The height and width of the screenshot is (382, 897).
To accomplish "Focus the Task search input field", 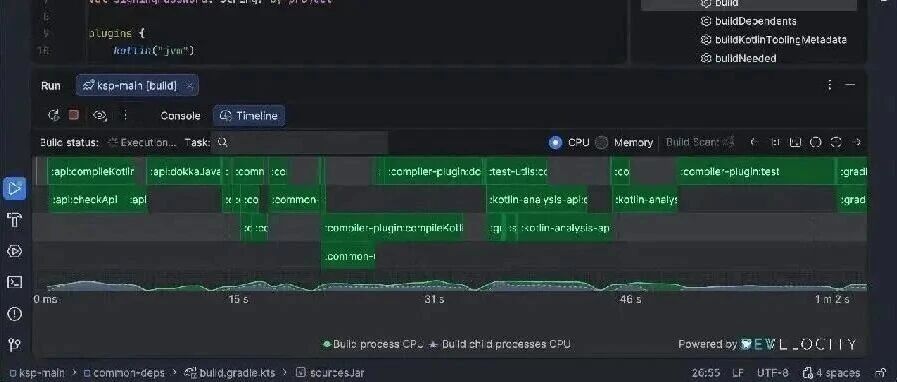I will click(299, 142).
